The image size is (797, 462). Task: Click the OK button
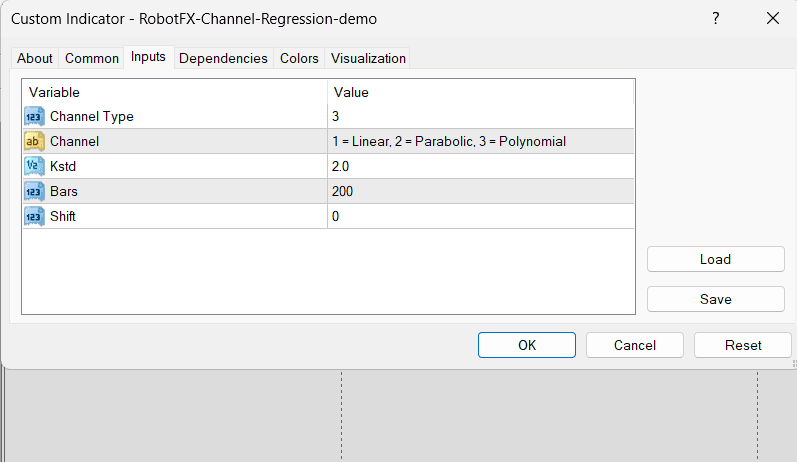pyautogui.click(x=527, y=345)
